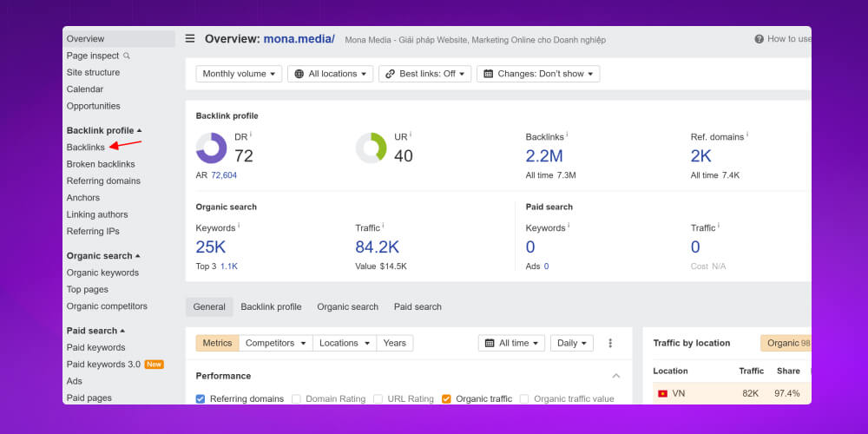Enable the Domain Rating checkbox

(x=296, y=398)
